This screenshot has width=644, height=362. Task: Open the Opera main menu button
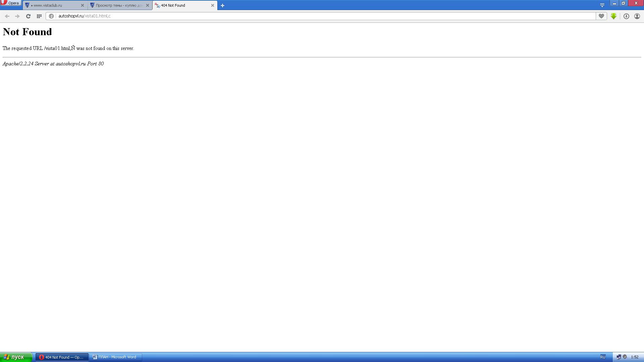point(10,3)
